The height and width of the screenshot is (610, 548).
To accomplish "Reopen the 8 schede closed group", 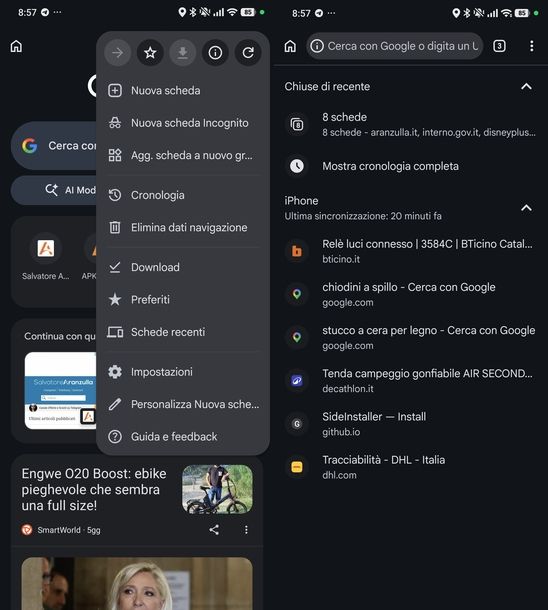I will pos(411,124).
